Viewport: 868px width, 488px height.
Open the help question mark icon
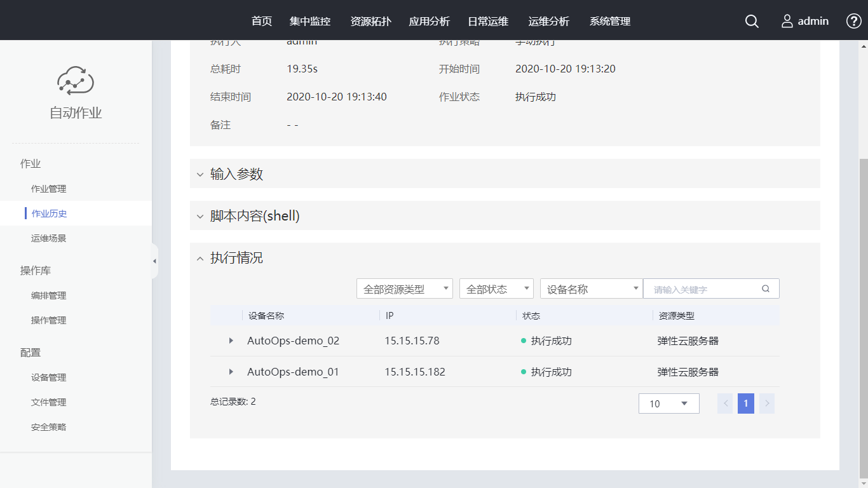(x=853, y=21)
